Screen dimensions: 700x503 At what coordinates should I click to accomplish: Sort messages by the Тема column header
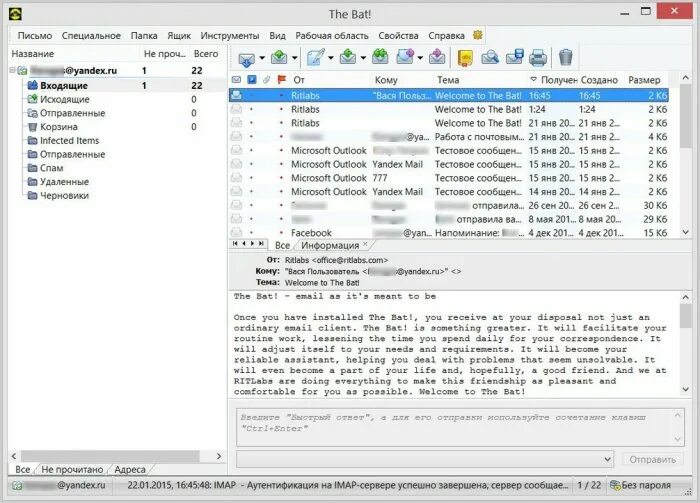tap(448, 80)
